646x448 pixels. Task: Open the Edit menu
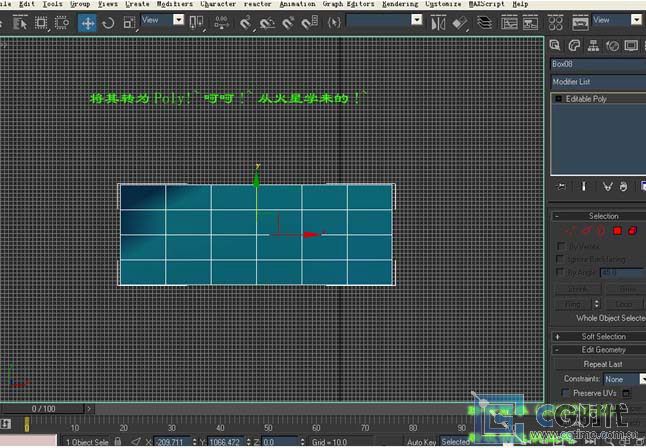click(27, 4)
